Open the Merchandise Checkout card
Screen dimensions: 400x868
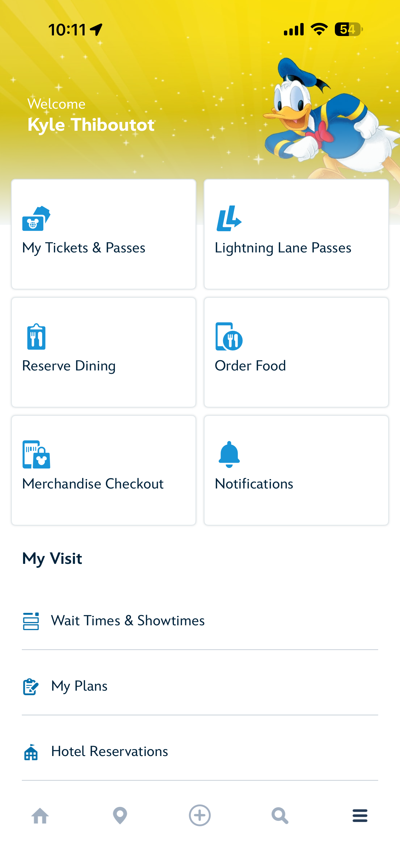tap(104, 470)
